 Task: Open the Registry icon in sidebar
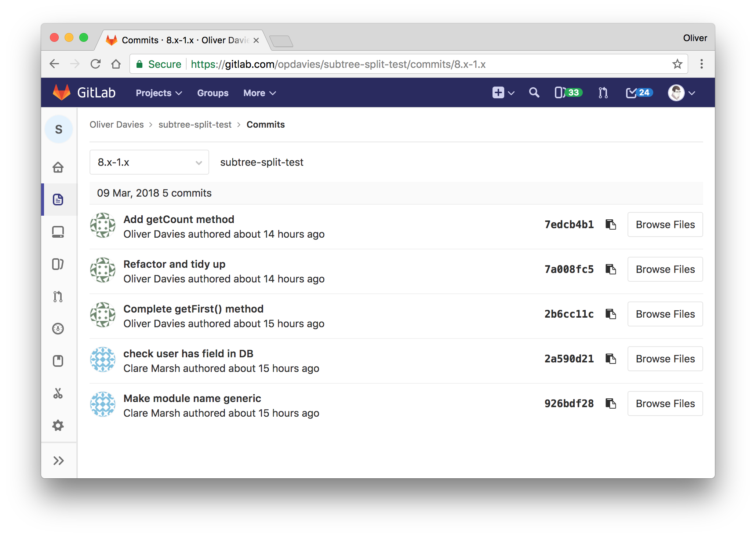tap(58, 232)
